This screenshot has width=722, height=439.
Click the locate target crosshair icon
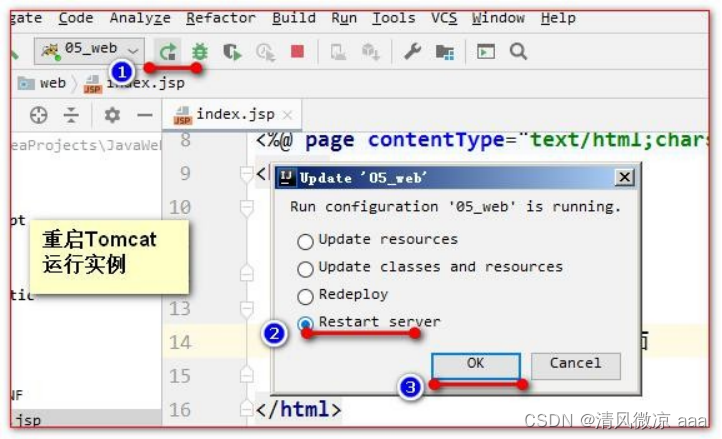coord(39,115)
